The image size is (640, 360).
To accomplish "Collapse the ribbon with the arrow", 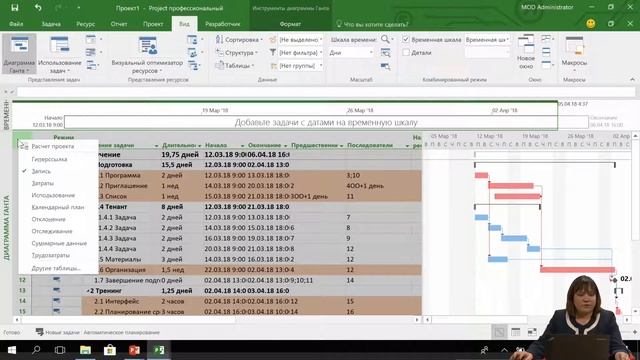I will [632, 79].
